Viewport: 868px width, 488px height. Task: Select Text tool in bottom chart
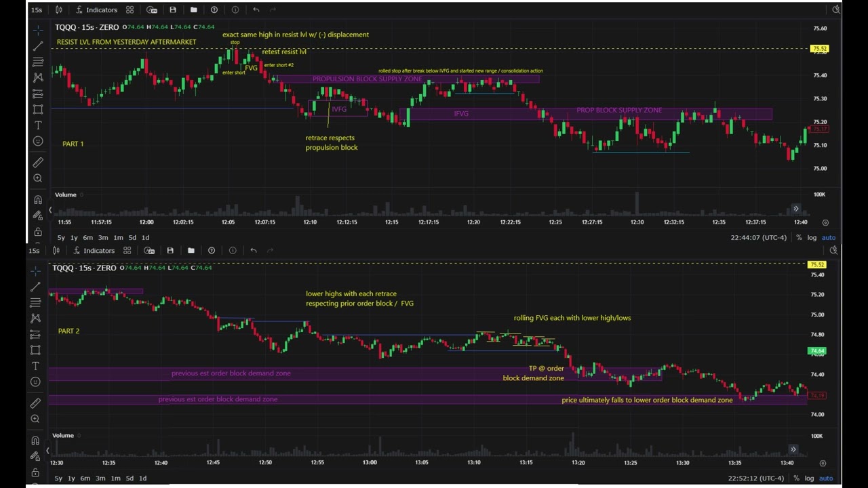[35, 366]
